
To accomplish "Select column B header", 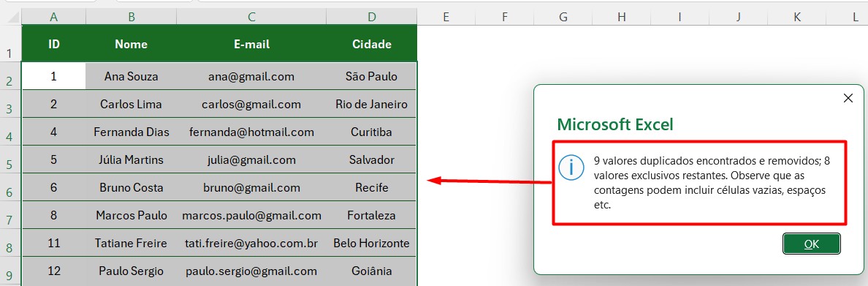I will [132, 17].
